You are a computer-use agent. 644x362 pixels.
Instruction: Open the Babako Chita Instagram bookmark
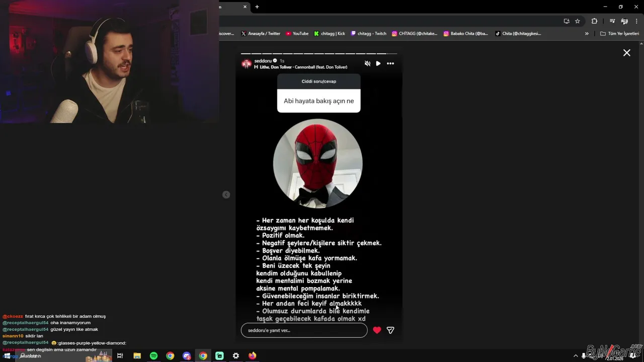coord(466,34)
